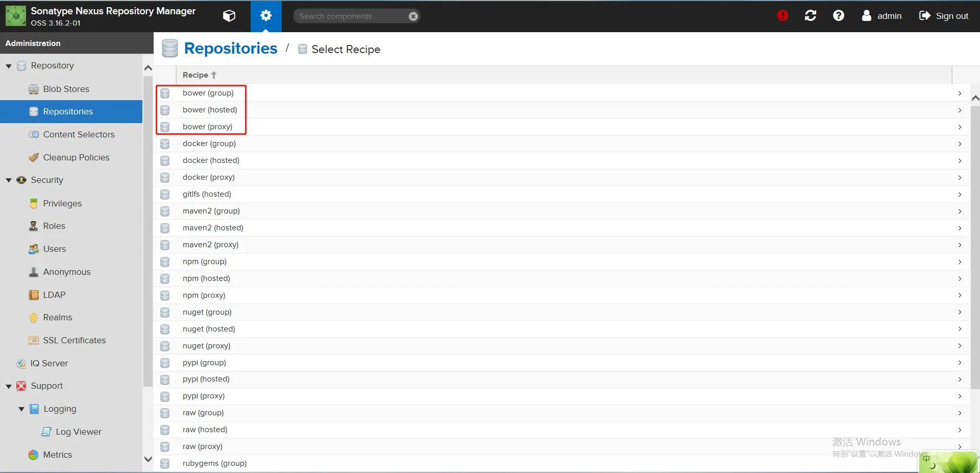Open the Browse cube icon in header
Viewport: 980px width, 473px height.
coord(229,16)
